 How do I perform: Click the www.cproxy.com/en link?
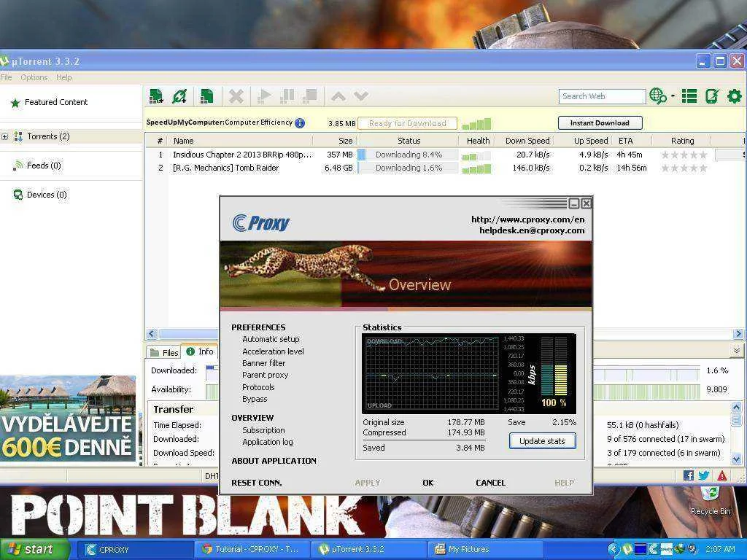tap(528, 219)
